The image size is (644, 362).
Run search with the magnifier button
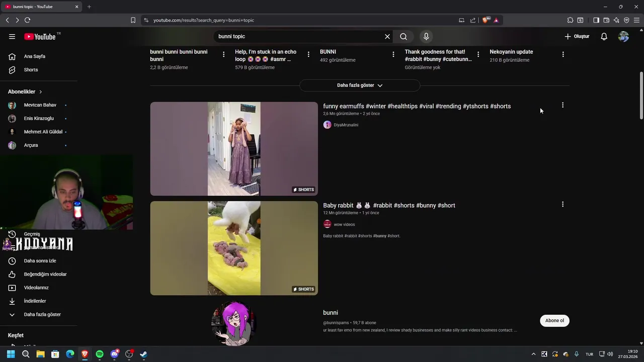[x=404, y=36]
